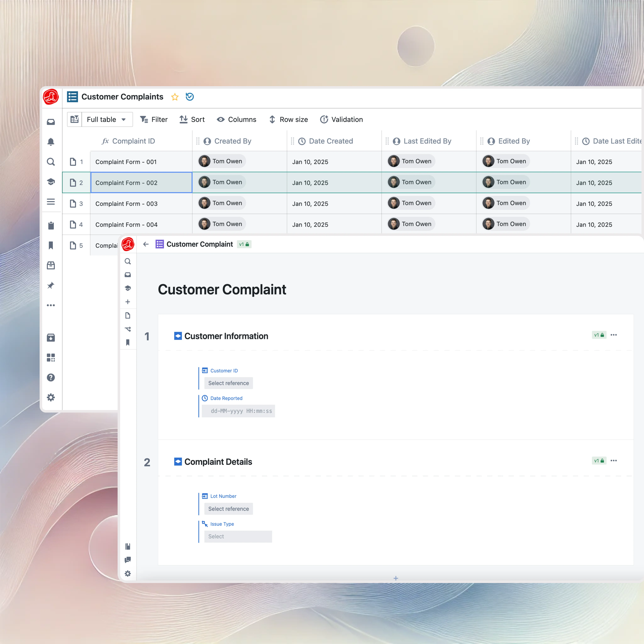Go back with the arrow beside Customer Complaint

coord(146,244)
